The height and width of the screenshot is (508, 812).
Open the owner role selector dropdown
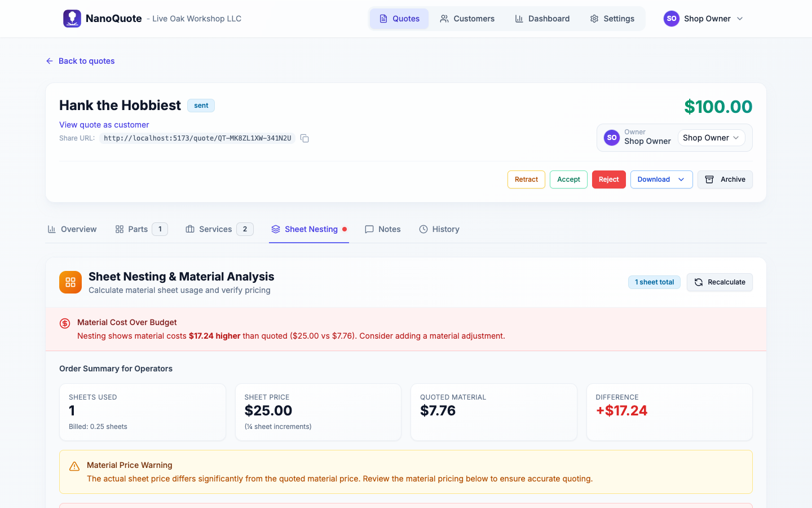[711, 137]
